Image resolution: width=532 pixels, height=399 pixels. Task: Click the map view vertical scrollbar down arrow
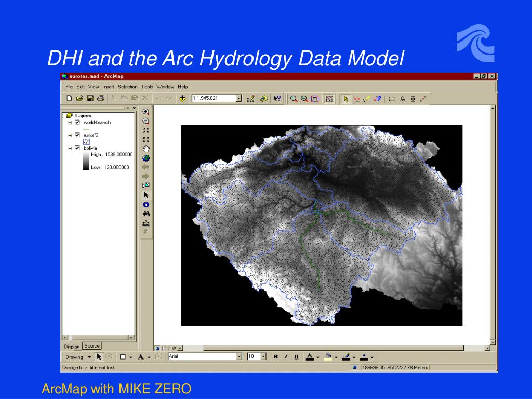[x=493, y=342]
